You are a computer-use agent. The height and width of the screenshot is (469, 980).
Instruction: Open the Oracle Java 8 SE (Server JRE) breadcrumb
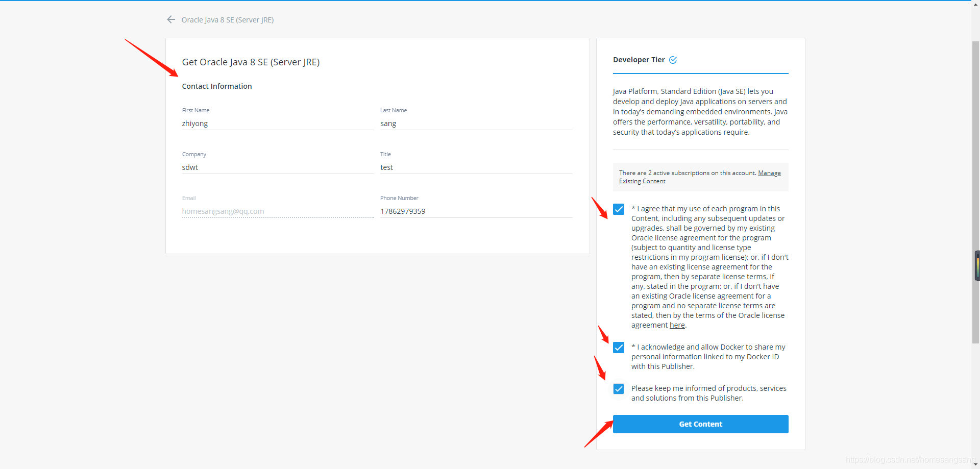(228, 20)
